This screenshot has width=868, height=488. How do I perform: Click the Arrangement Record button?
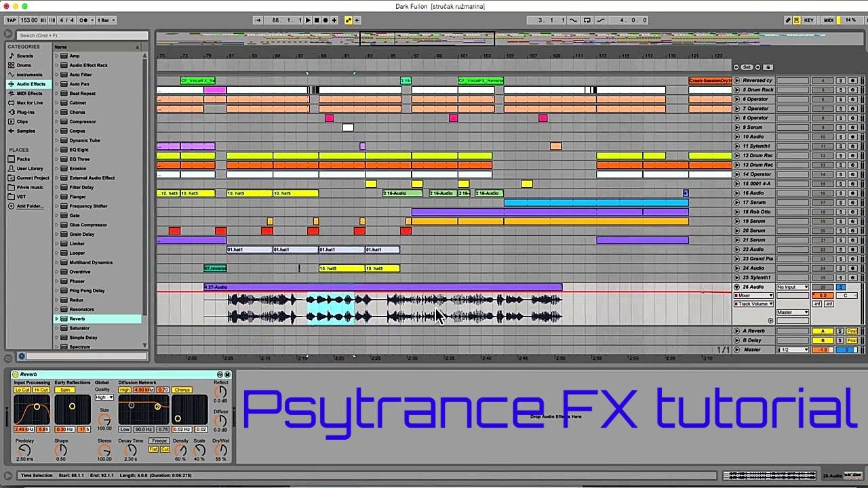click(325, 20)
